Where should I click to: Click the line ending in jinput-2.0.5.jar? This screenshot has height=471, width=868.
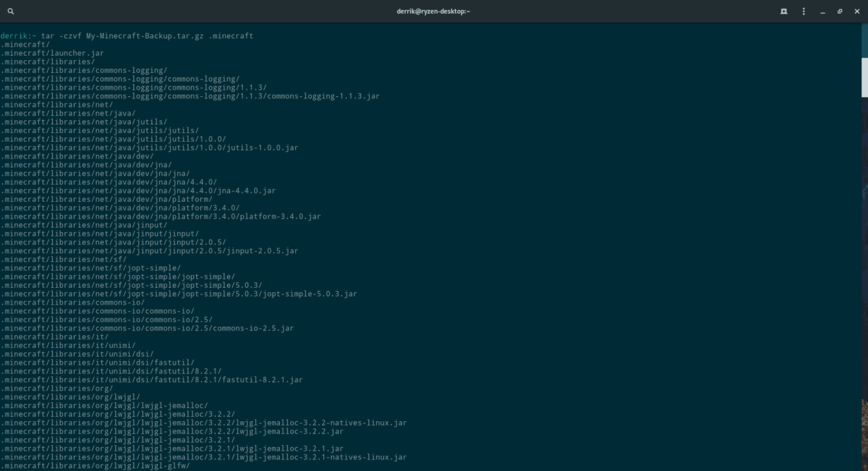(x=150, y=251)
